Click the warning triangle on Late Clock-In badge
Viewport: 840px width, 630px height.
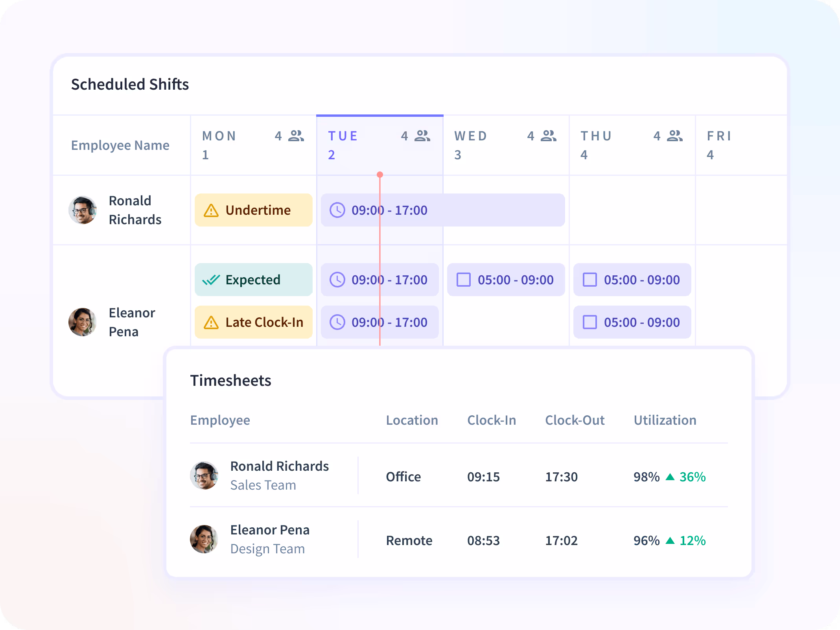click(211, 322)
